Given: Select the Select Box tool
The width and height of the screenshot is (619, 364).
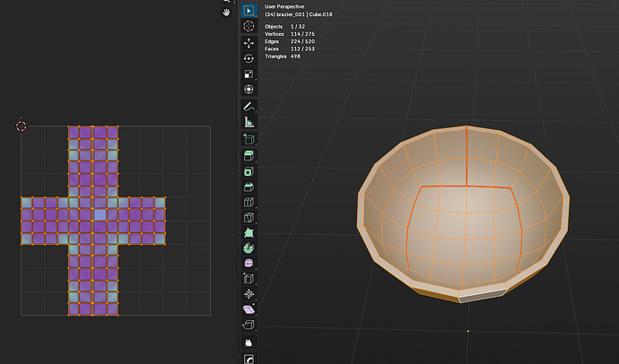Looking at the screenshot, I should point(248,11).
